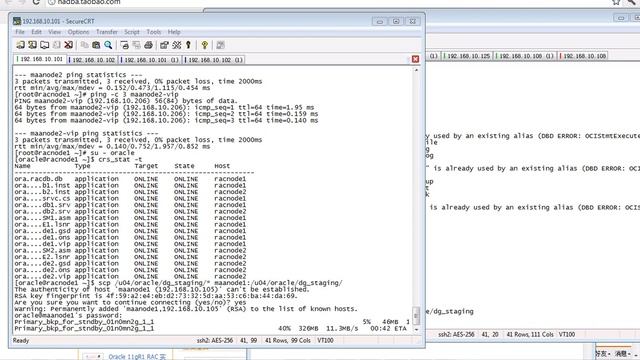640x360 pixels.
Task: Click the browser reload icon at top
Action: [36, 2]
